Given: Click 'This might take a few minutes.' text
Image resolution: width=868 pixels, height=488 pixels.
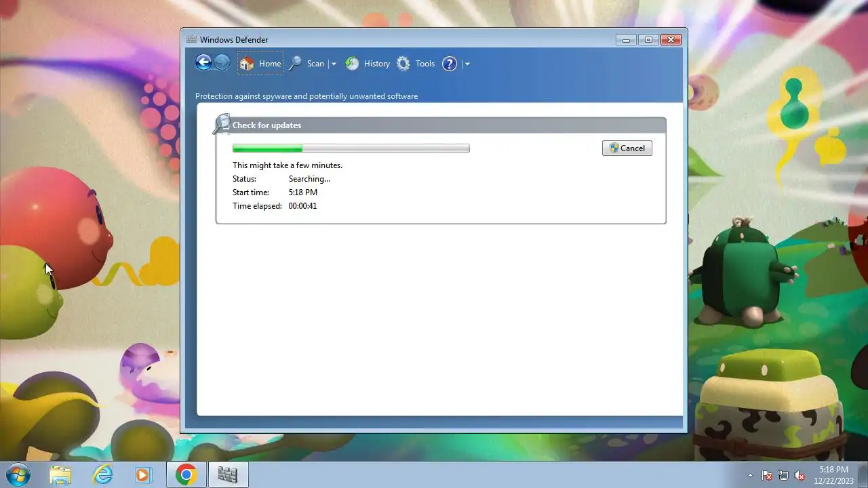Looking at the screenshot, I should click(x=288, y=165).
